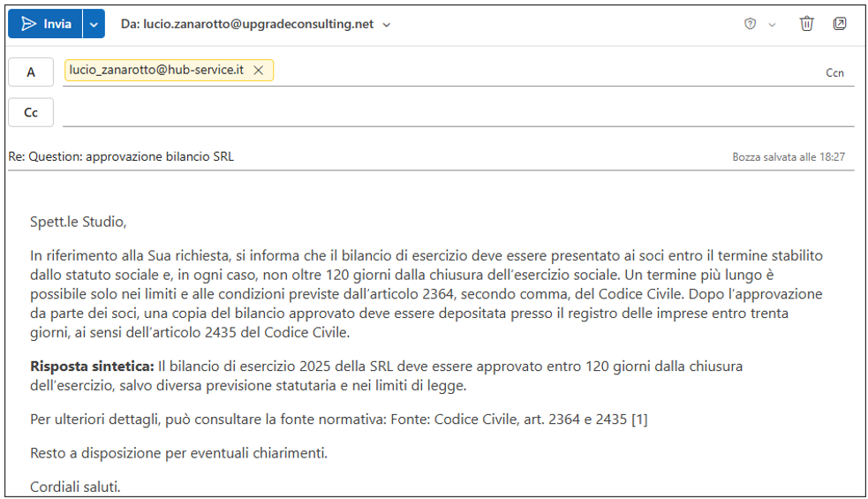Select the lucio_zanarotto@hub-service.it recipient chip
The image size is (868, 499).
(x=156, y=71)
